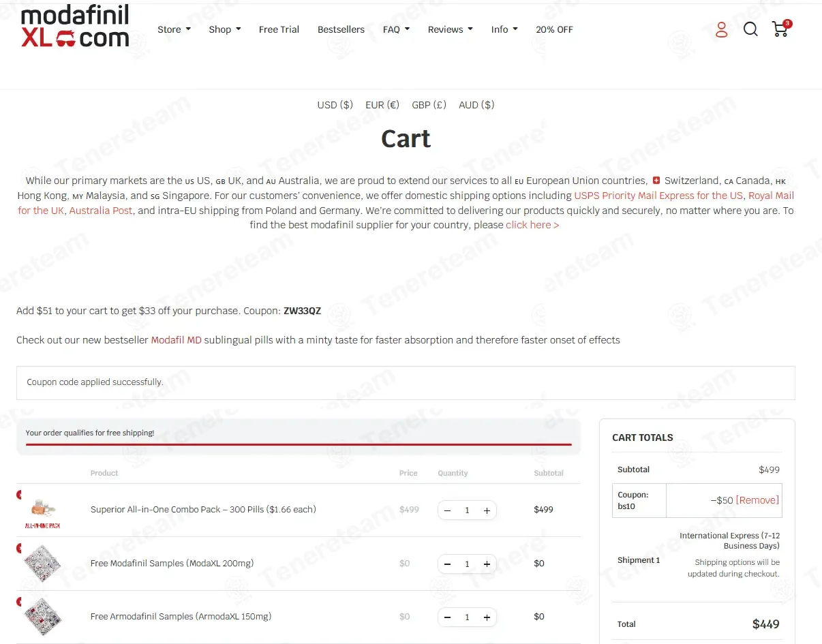Image resolution: width=822 pixels, height=644 pixels.
Task: Increase quantity of All-in-One Combo Pack
Action: [487, 510]
